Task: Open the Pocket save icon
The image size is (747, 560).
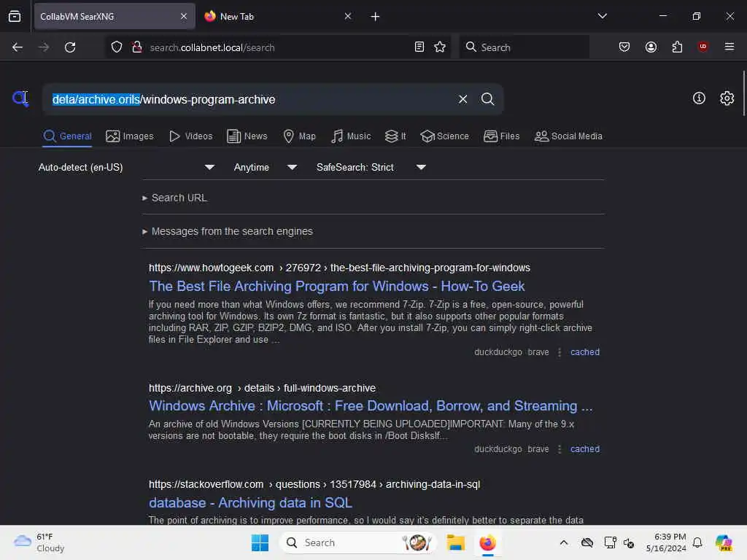Action: (624, 47)
